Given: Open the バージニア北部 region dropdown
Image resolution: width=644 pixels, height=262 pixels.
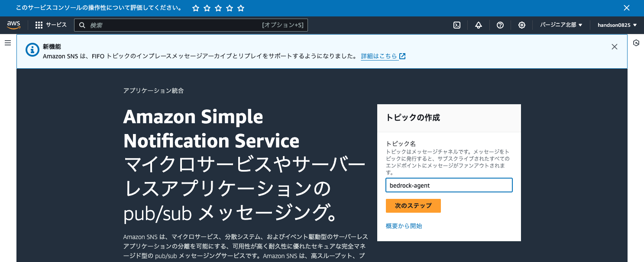Looking at the screenshot, I should tap(561, 25).
